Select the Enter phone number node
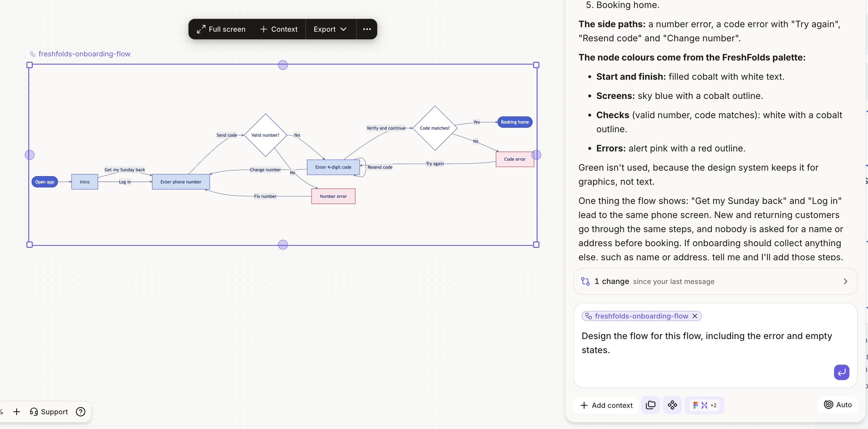This screenshot has width=868, height=429. pos(181,182)
